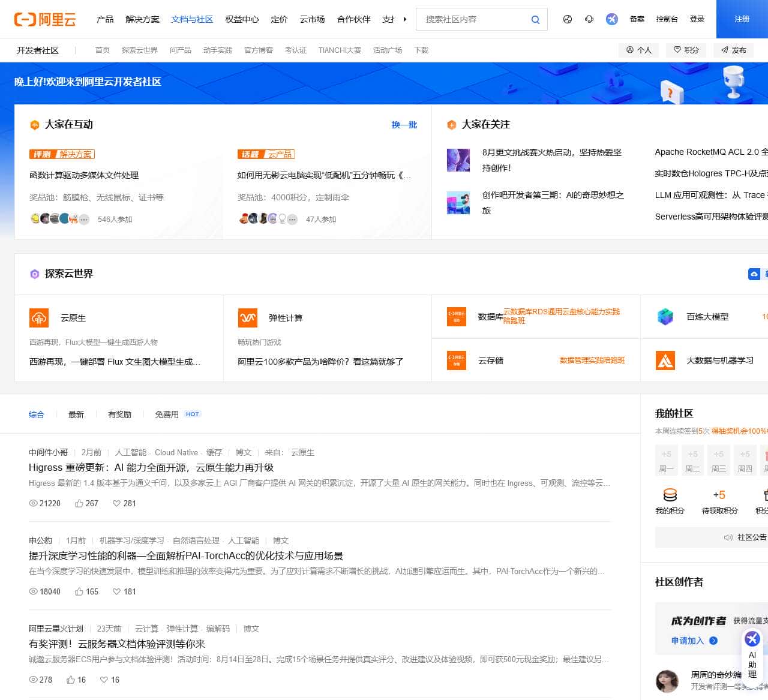Go to 定价 in top navigation
The height and width of the screenshot is (700, 768).
(279, 19)
